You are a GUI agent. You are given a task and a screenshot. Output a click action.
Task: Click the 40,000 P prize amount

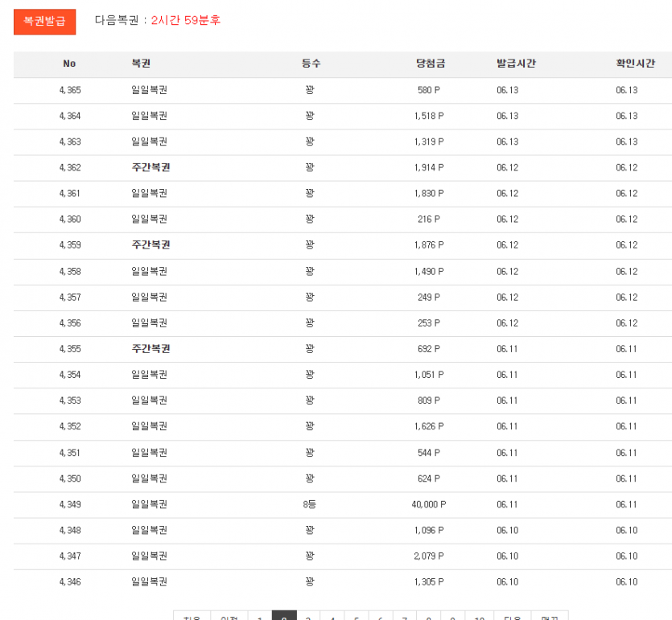(429, 504)
